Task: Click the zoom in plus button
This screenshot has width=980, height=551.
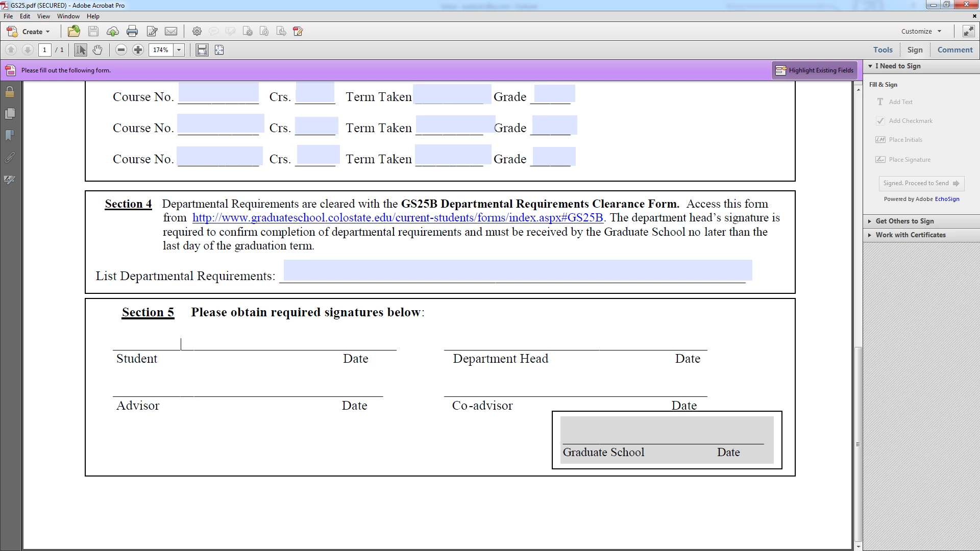Action: (138, 50)
